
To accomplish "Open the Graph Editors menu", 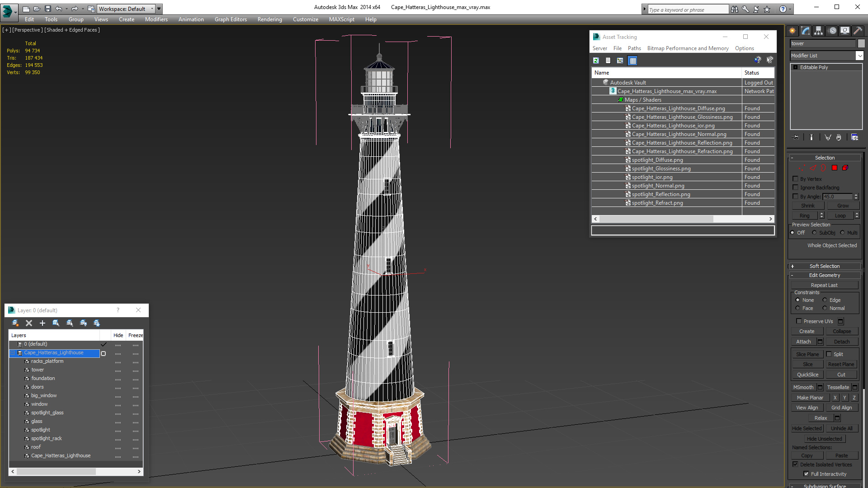I will coord(231,19).
